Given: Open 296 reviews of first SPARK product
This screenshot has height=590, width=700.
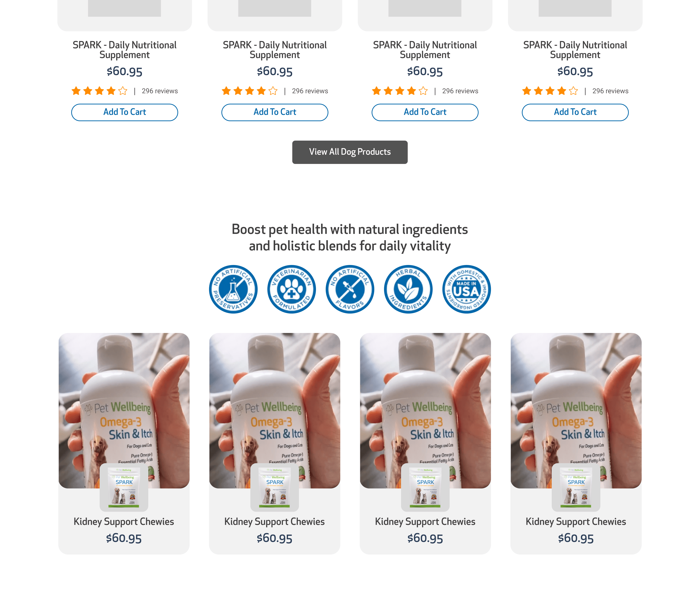Looking at the screenshot, I should [160, 91].
